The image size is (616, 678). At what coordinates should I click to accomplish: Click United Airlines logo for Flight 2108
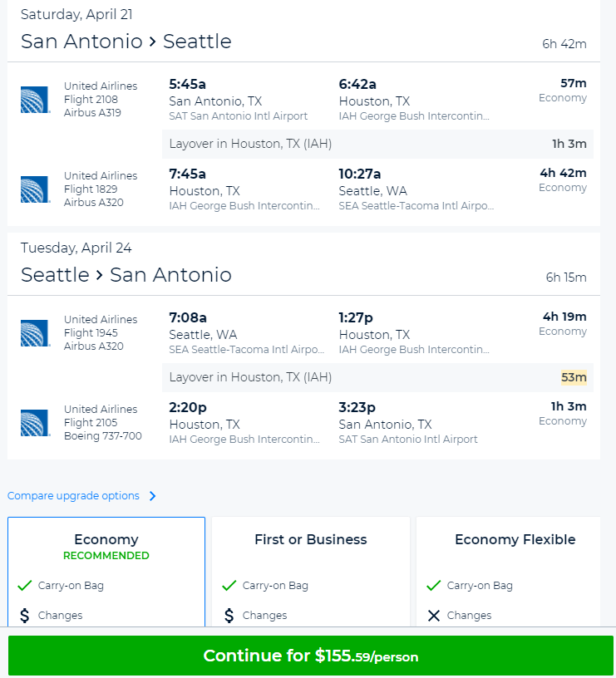pyautogui.click(x=36, y=100)
